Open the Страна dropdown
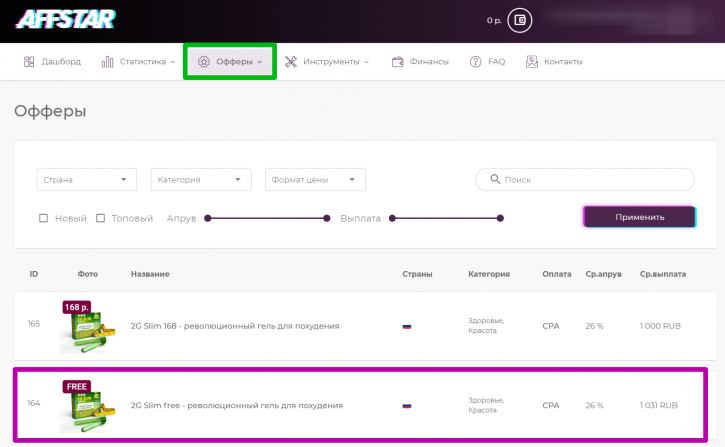 (87, 179)
